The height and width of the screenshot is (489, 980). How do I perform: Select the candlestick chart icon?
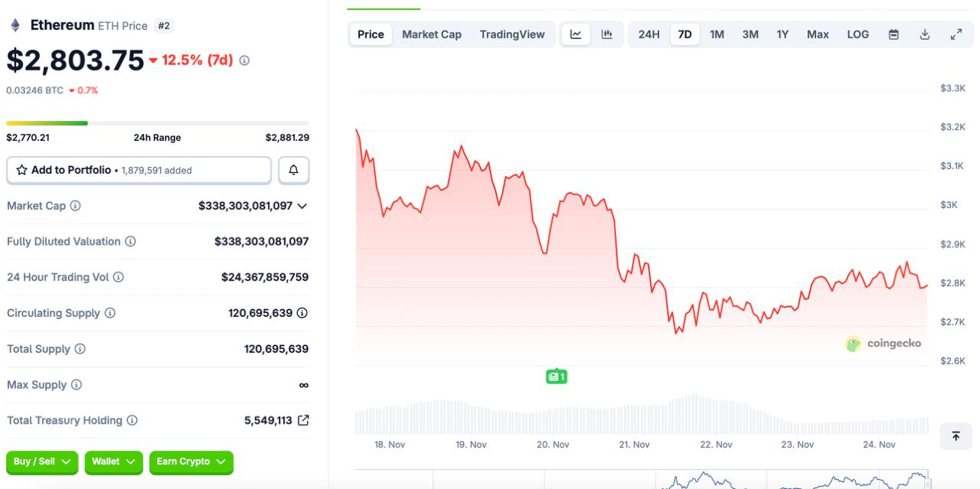607,34
